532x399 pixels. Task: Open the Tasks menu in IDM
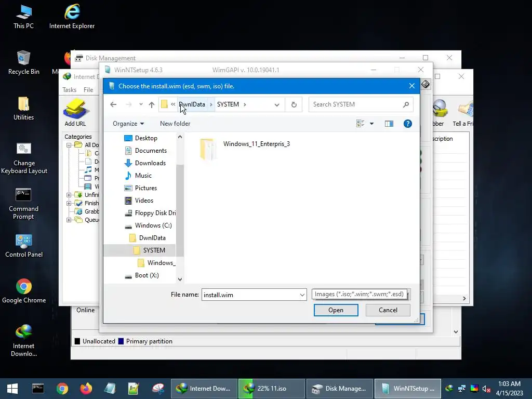click(x=69, y=90)
